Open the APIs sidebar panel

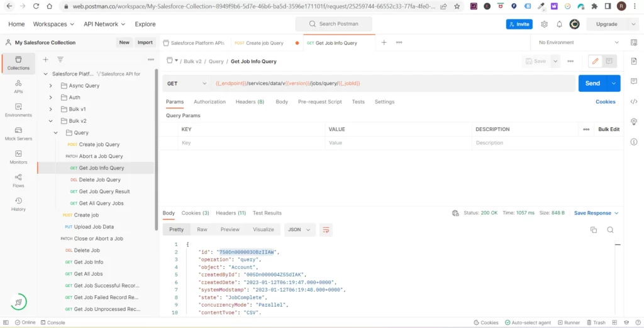[x=18, y=87]
